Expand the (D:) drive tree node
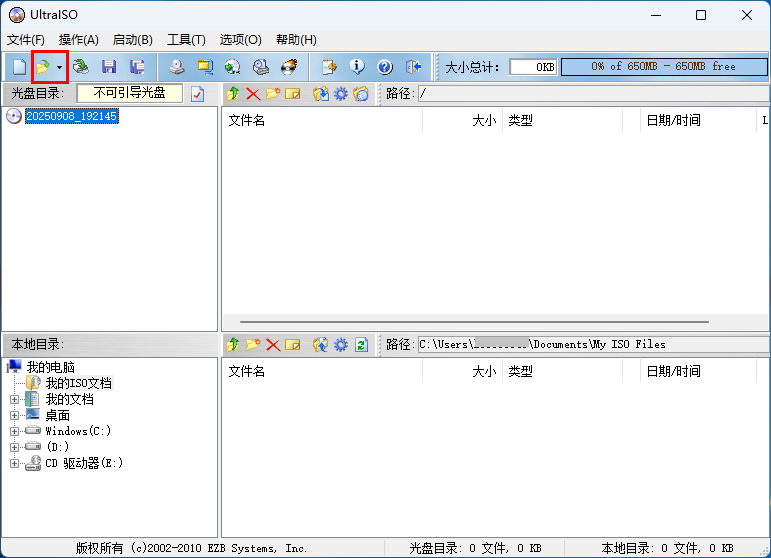Image resolution: width=771 pixels, height=558 pixels. click(14, 447)
